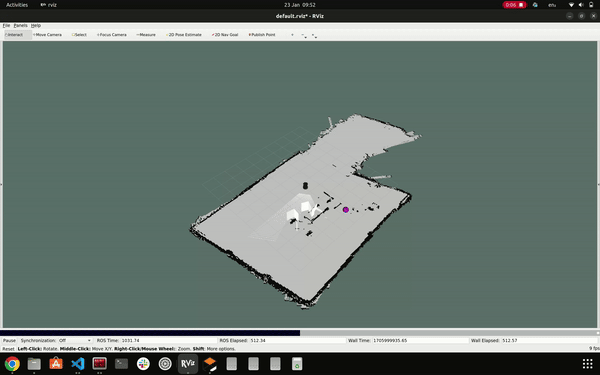Choose the Select tool in toolbar
Screen dimensions: 600x375
[x=79, y=35]
